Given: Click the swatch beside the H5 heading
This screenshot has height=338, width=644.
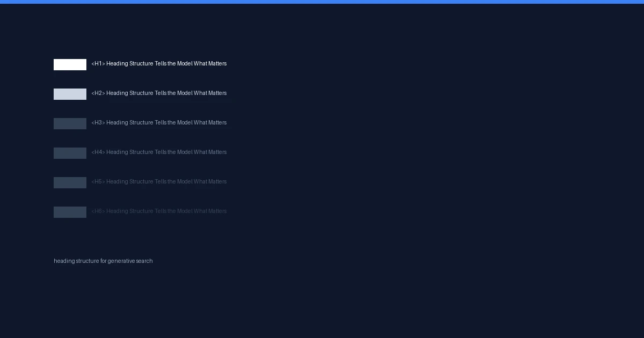Looking at the screenshot, I should pyautogui.click(x=70, y=182).
